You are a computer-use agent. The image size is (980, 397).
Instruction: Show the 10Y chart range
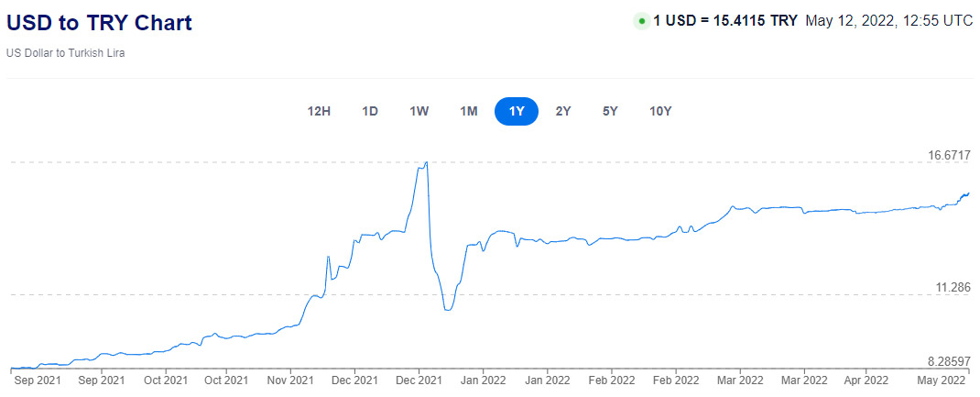pyautogui.click(x=660, y=112)
